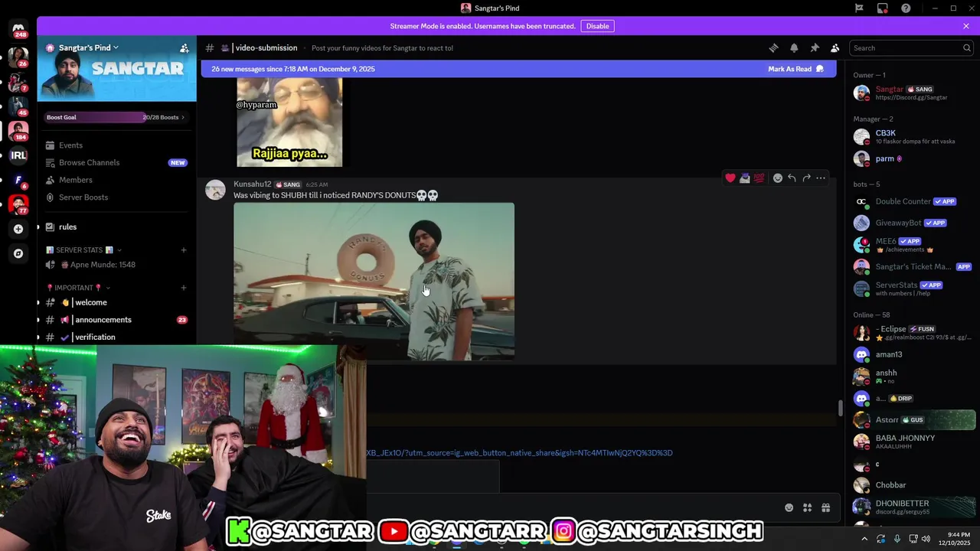The image size is (980, 551).
Task: Click Mark As Read button
Action: pyautogui.click(x=796, y=69)
